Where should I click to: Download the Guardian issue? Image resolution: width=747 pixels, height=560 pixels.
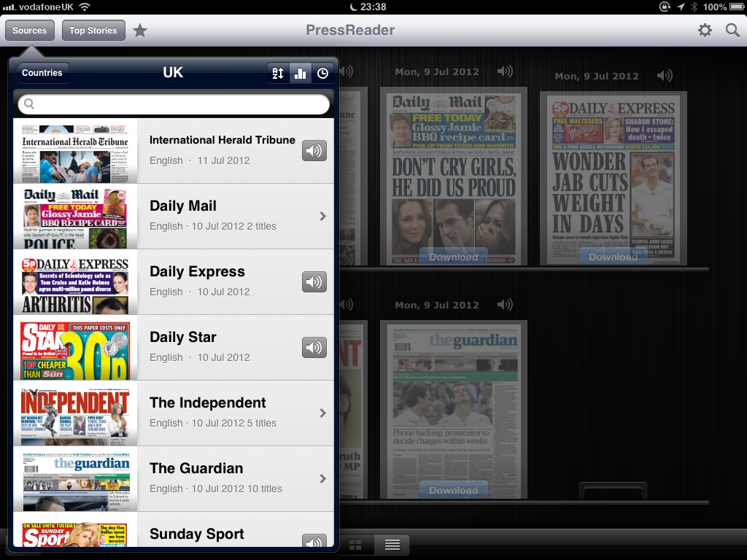(453, 490)
